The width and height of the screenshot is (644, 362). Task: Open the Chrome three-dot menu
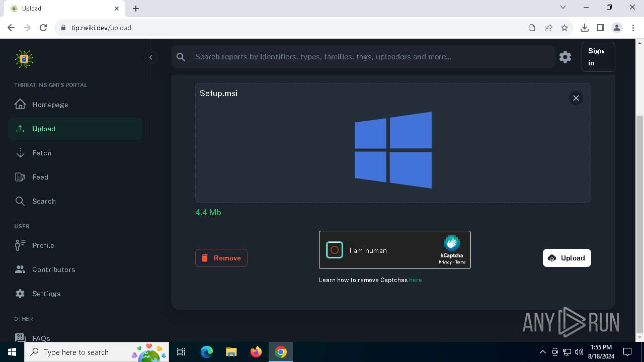pyautogui.click(x=633, y=28)
